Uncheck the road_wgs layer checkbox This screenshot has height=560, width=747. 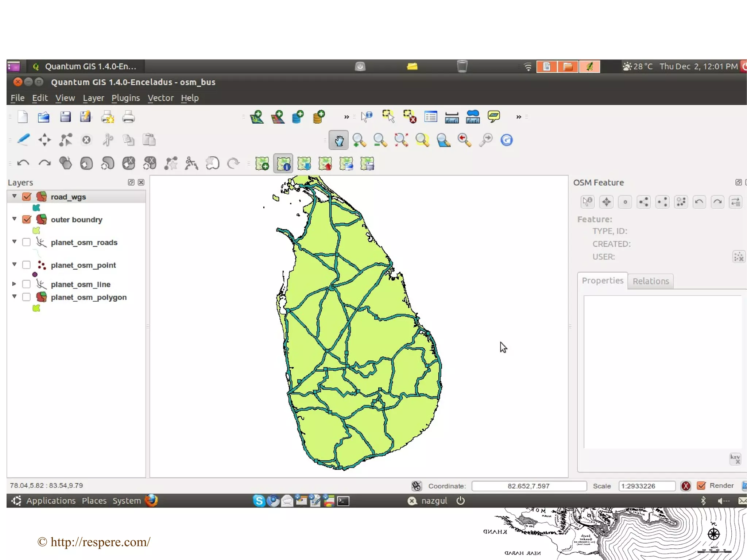click(x=27, y=197)
